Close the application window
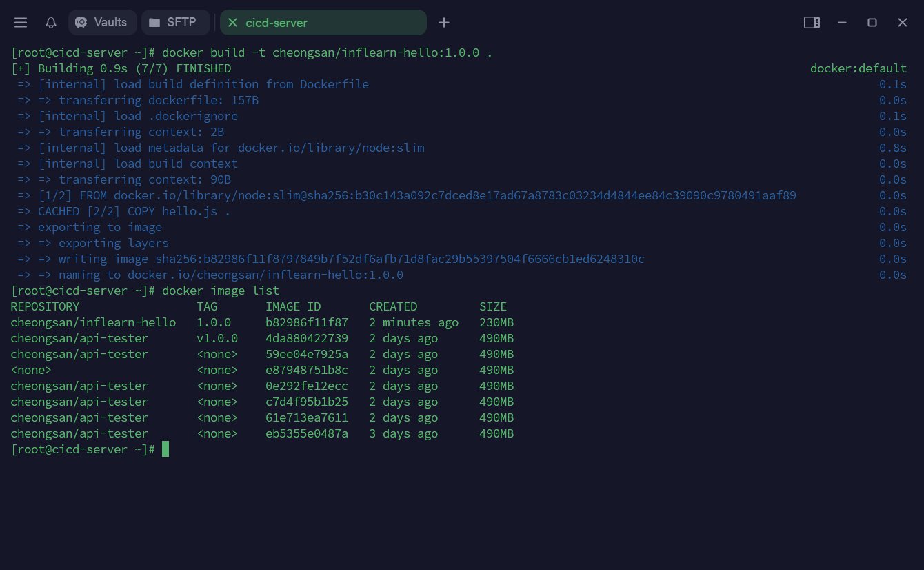The width and height of the screenshot is (924, 570). (903, 23)
